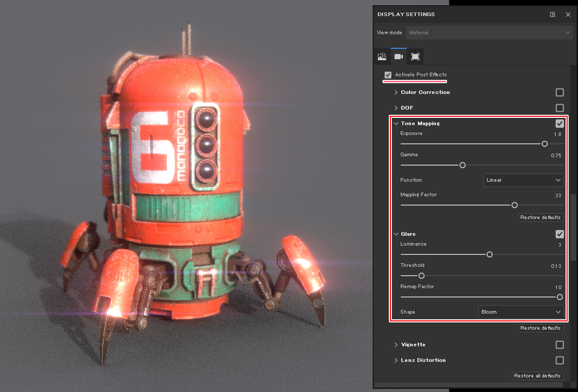578x392 pixels.
Task: Click the Restore all defaults button
Action: coord(537,376)
